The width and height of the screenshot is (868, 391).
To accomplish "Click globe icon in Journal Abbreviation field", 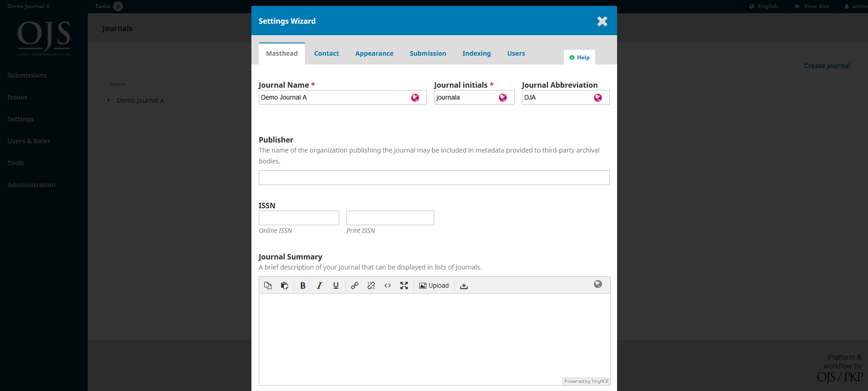I will (598, 97).
